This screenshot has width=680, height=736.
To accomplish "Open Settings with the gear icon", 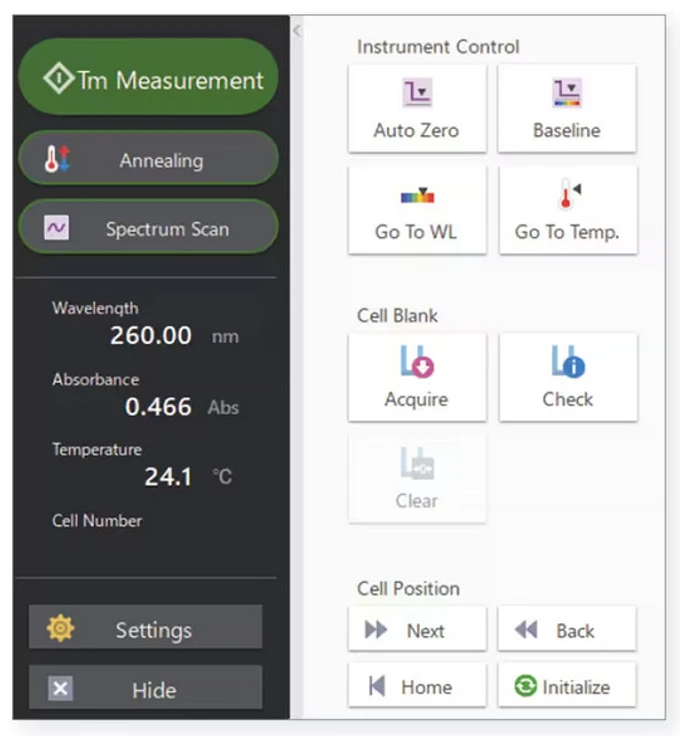I will (x=61, y=629).
